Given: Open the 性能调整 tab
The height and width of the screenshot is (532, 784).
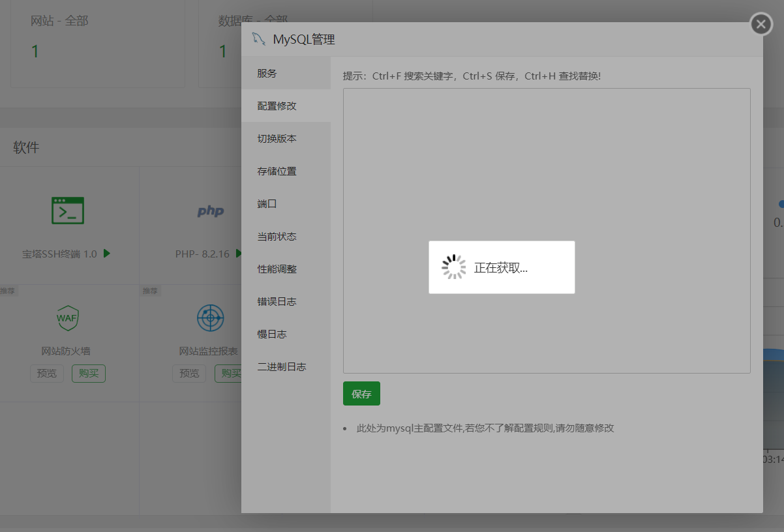Looking at the screenshot, I should point(286,269).
